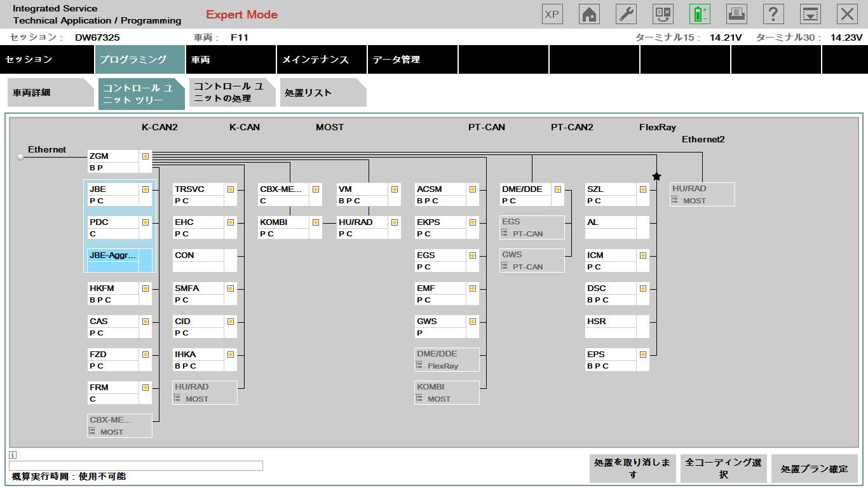Click the compare documents toolbar icon
Image resolution: width=868 pixels, height=488 pixels.
tap(663, 14)
